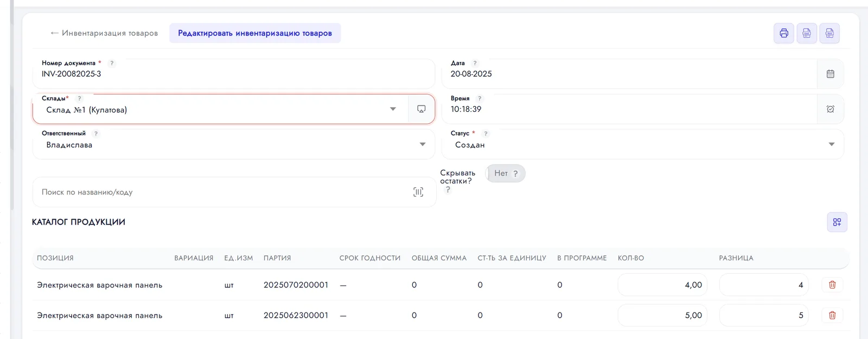
Task: Open grid add icon near КАТАЛОГ ПРОДУКЦИИ
Action: pos(837,222)
